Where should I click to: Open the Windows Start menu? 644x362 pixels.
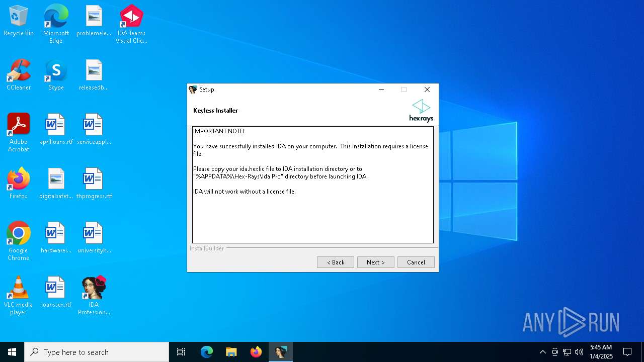(x=12, y=352)
